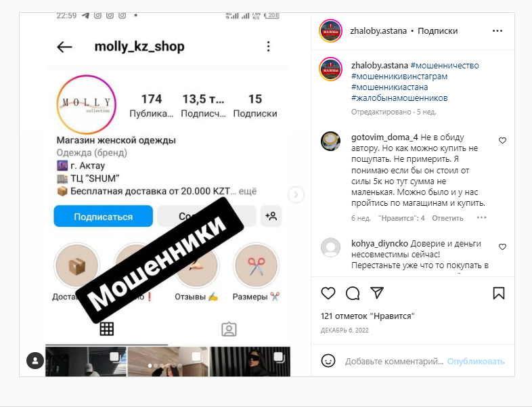Open #мошенничество hashtag
The image size is (532, 407).
click(x=445, y=66)
